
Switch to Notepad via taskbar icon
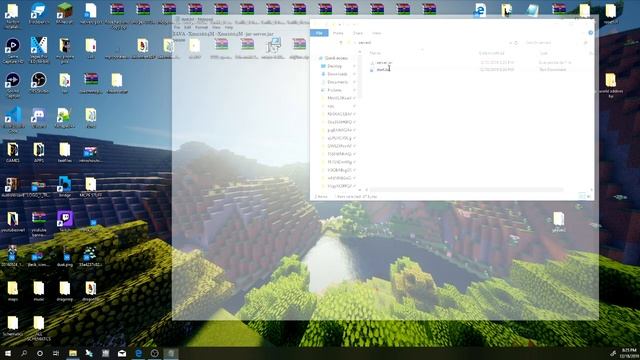point(171,353)
